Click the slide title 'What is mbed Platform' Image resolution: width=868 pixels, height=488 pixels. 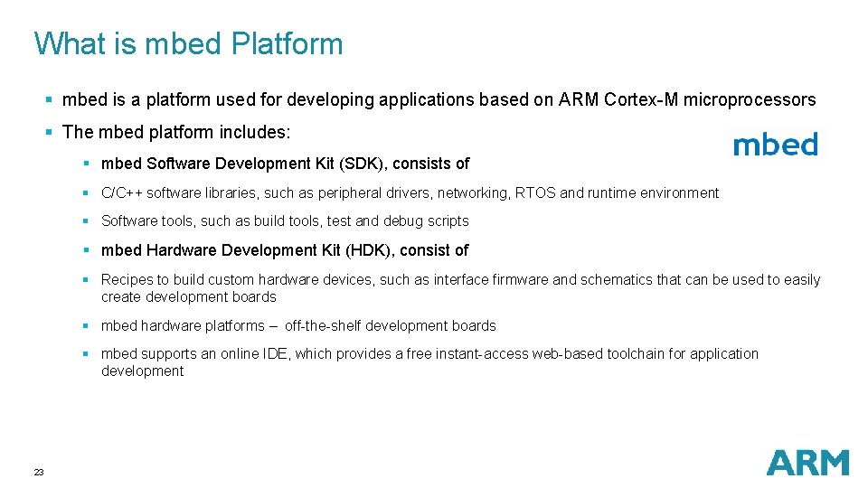188,43
